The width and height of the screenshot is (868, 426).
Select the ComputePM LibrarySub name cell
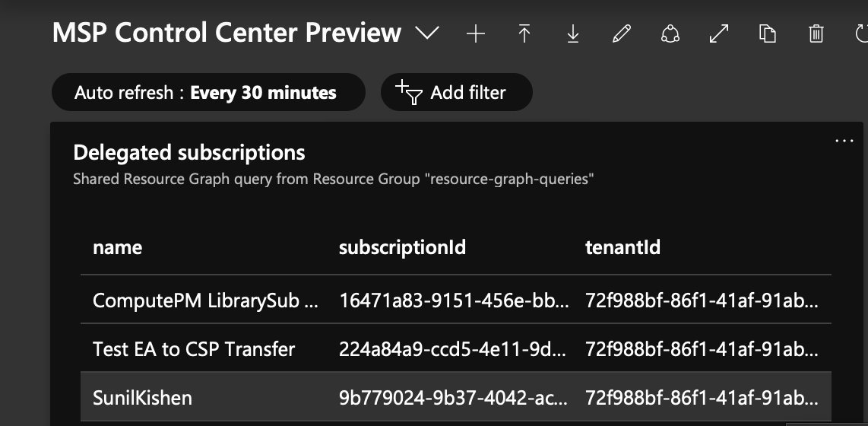tap(205, 300)
